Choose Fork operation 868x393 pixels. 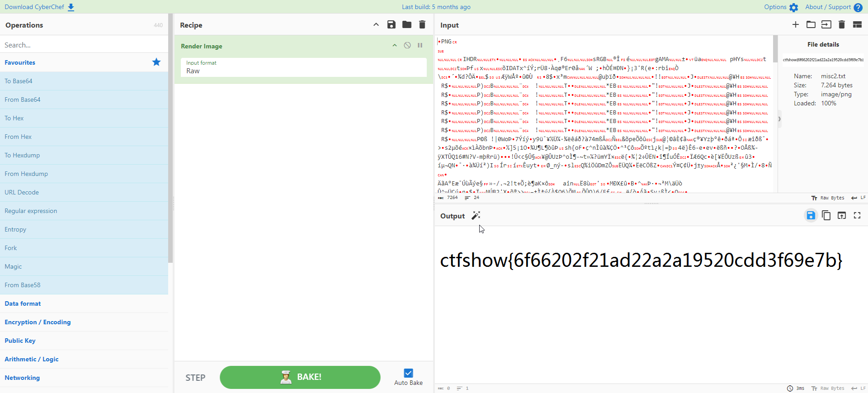click(x=84, y=248)
